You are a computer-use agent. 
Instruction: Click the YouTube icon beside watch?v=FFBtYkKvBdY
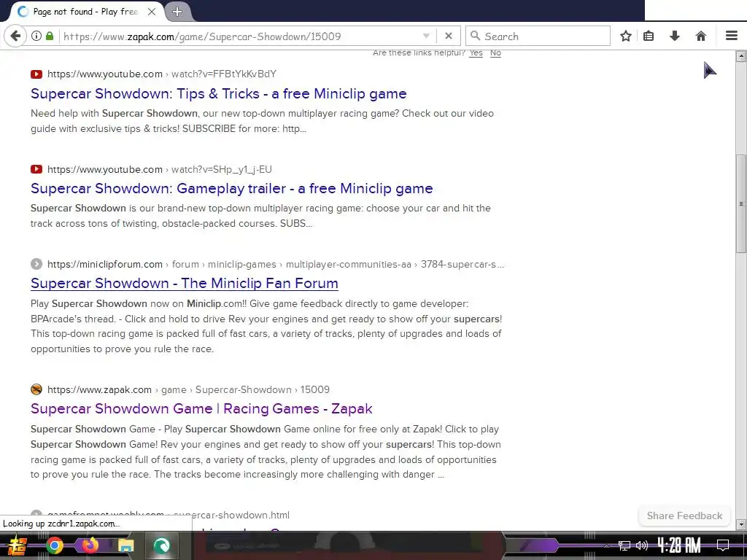point(36,74)
